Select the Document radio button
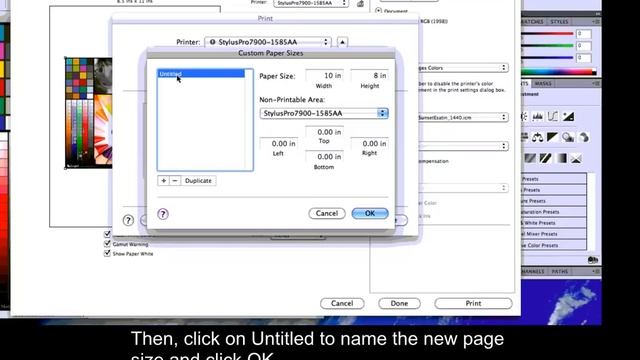The image size is (640, 360). (x=378, y=11)
